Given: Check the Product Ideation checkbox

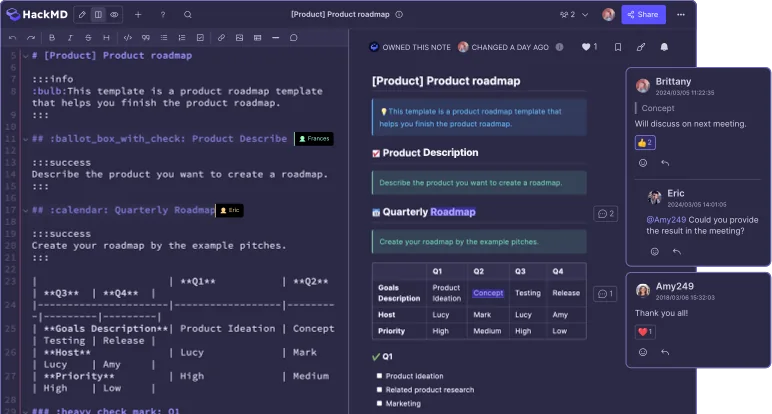Looking at the screenshot, I should (379, 376).
